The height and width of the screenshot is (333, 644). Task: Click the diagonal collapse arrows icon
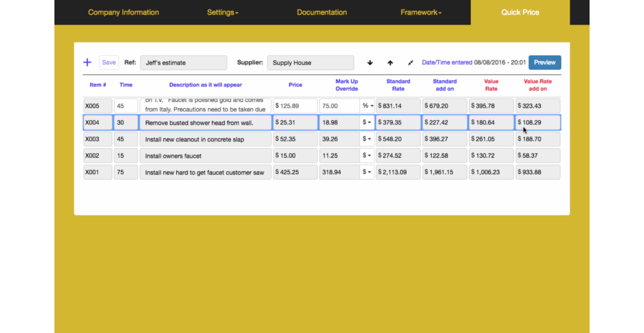pos(410,63)
